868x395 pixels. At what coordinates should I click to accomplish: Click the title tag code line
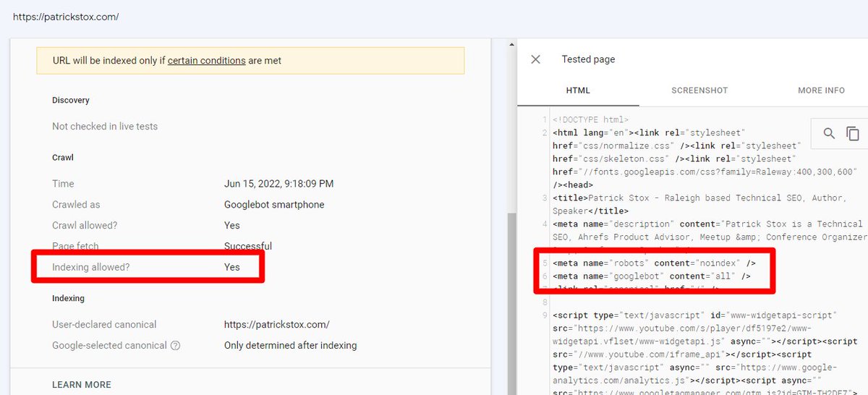698,204
